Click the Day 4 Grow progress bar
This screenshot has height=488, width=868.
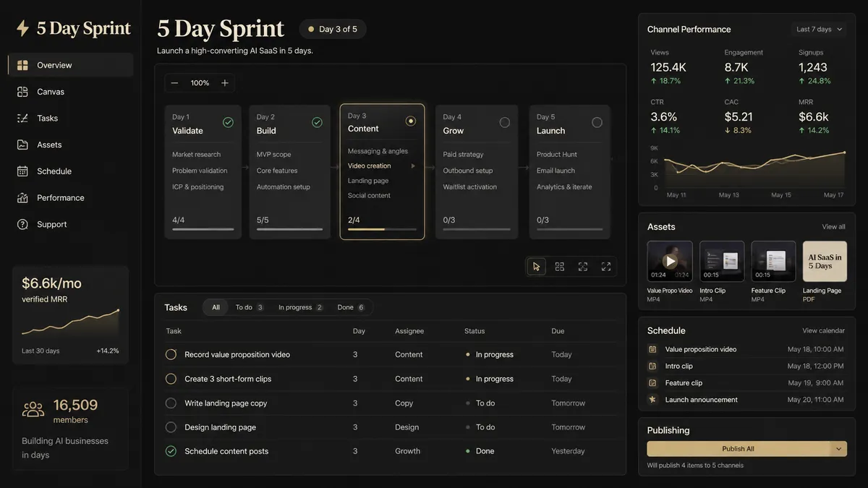[476, 229]
